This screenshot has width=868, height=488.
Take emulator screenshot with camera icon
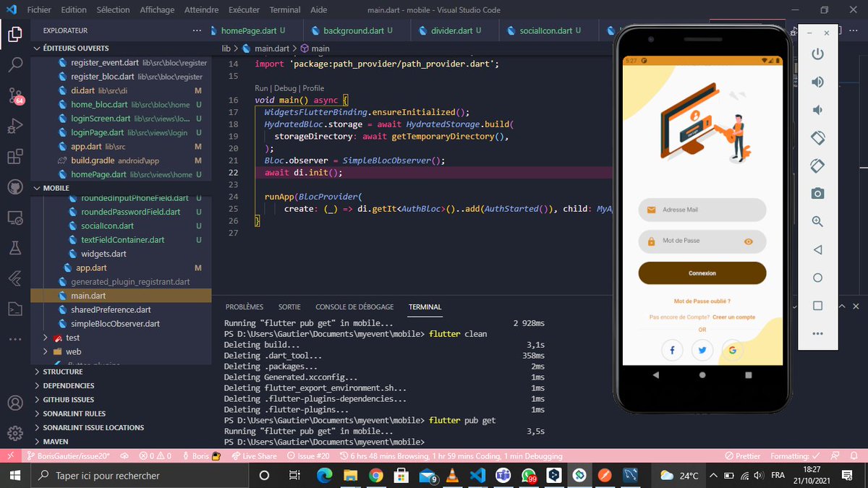tap(817, 194)
